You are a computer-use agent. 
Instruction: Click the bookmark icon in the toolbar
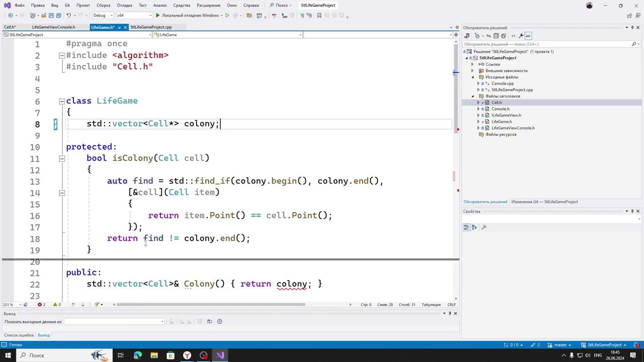coord(319,16)
